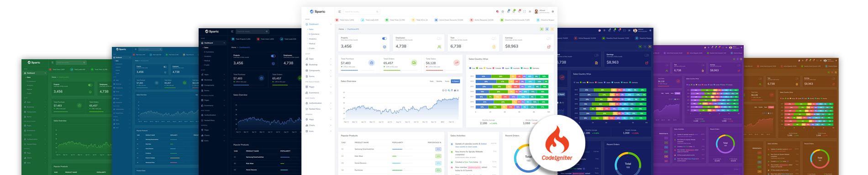Viewport: 868px width, 175px height.
Task: Click the Sparic logo in blue themed dashboard
Action: [x=121, y=49]
